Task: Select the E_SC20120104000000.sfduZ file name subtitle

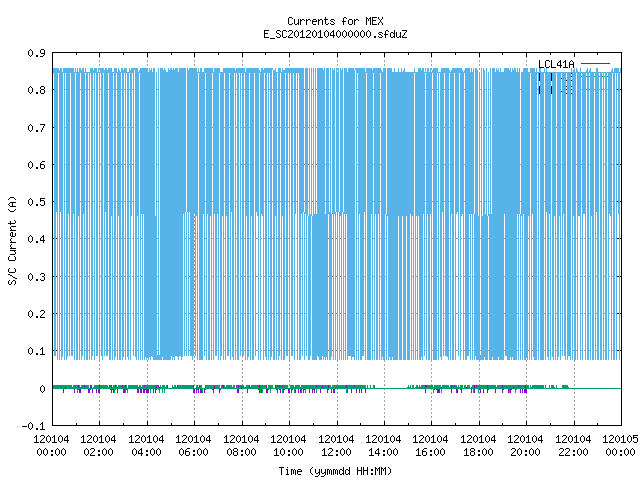Action: pos(335,34)
